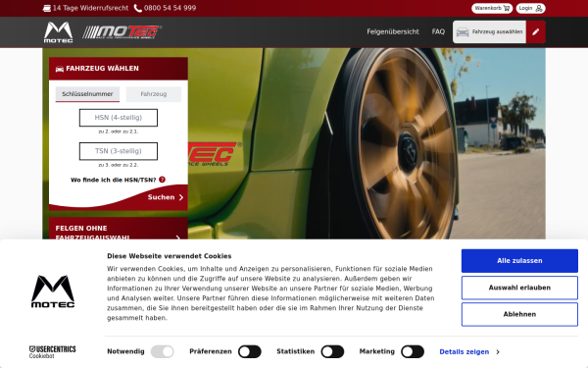
Task: Click the MOTEC M logo in header
Action: coord(58,32)
